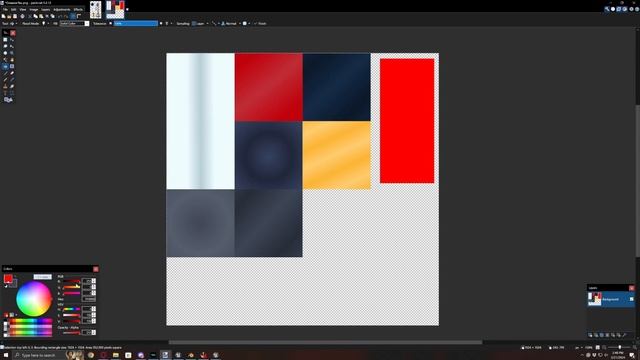The image size is (640, 360).
Task: Select the Color Picker tool
Action: (12, 80)
